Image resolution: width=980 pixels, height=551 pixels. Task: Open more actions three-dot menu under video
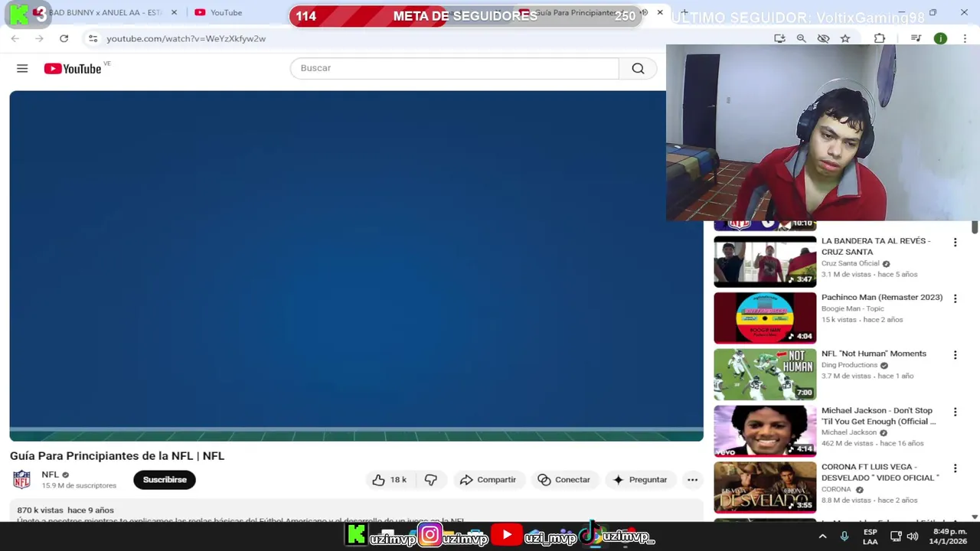[692, 480]
